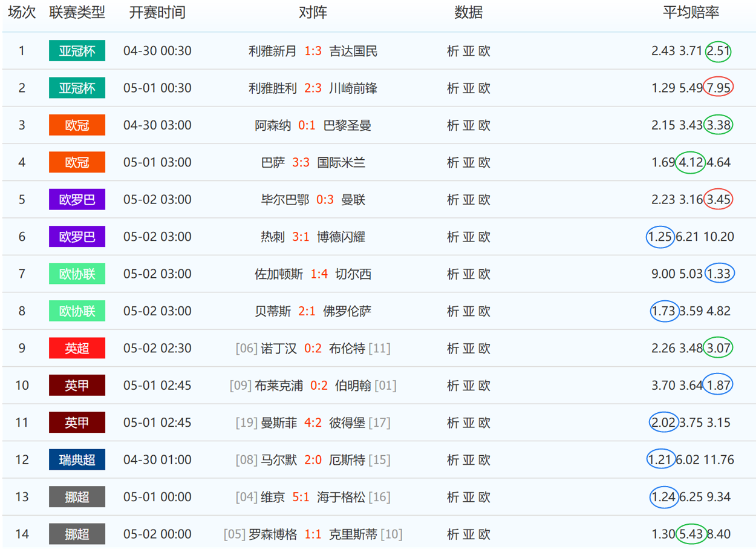Image resolution: width=756 pixels, height=549 pixels.
Task: Click the 11.76 odds value
Action: coord(719,460)
